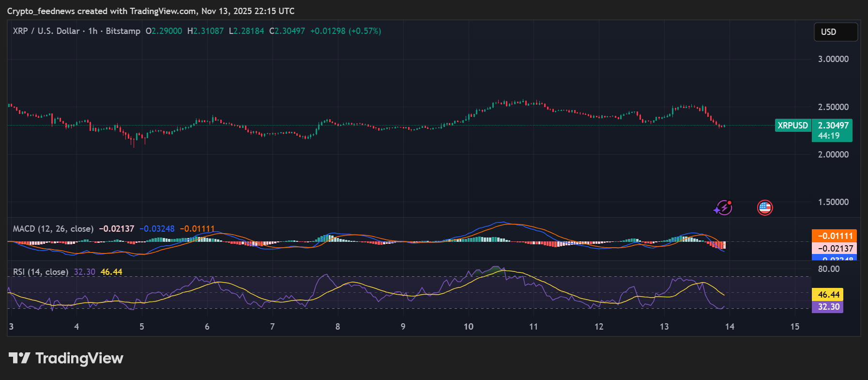The width and height of the screenshot is (868, 380).
Task: Click date 5 on the time axis
Action: [142, 327]
